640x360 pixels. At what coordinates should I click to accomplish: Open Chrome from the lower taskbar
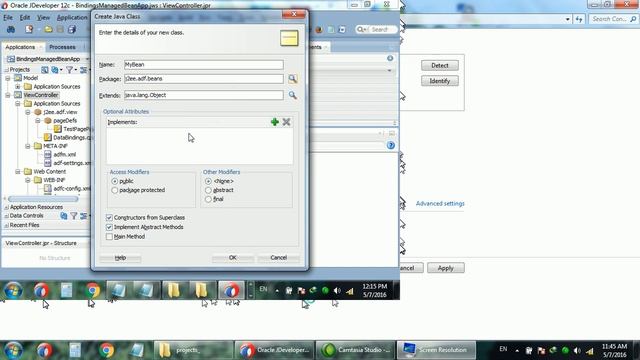point(107,350)
